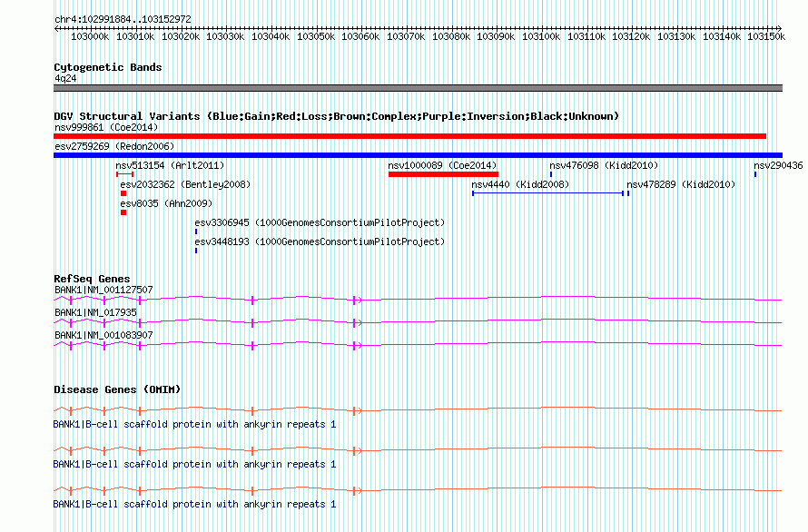Click the blue esv3306945 variant marker
This screenshot has height=532, width=808.
coord(196,232)
